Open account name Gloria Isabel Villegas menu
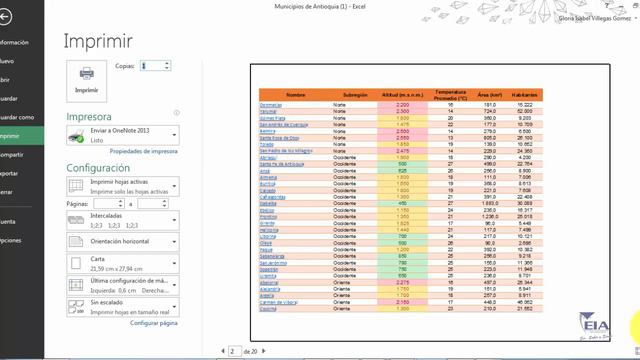The image size is (640, 360). coord(597,18)
